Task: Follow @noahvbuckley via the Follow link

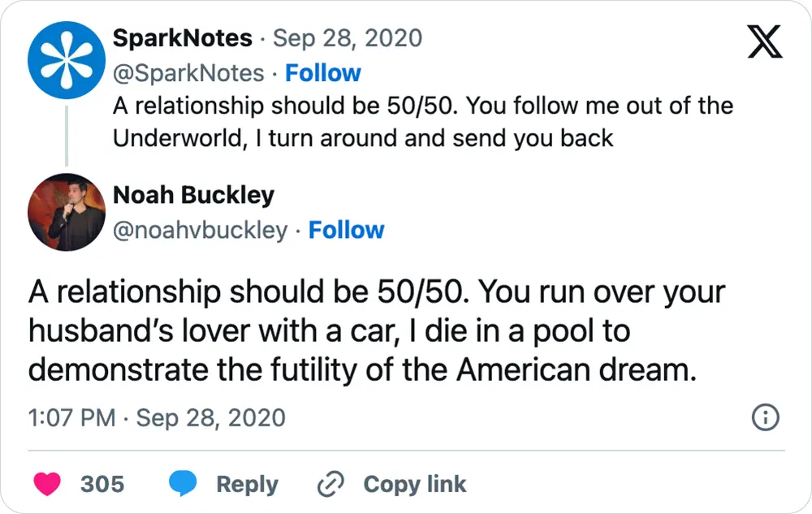Action: coord(347,230)
